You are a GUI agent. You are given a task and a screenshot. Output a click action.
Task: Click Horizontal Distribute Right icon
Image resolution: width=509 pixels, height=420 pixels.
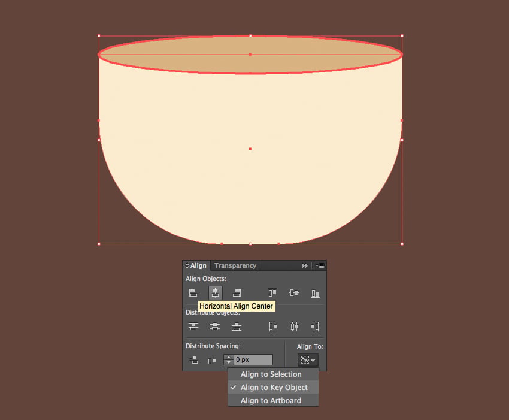pos(315,326)
